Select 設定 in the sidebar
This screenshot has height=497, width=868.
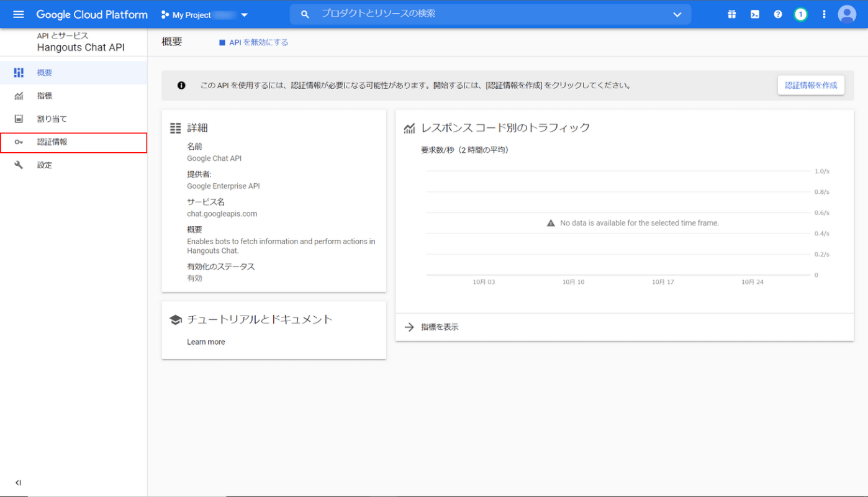click(73, 165)
